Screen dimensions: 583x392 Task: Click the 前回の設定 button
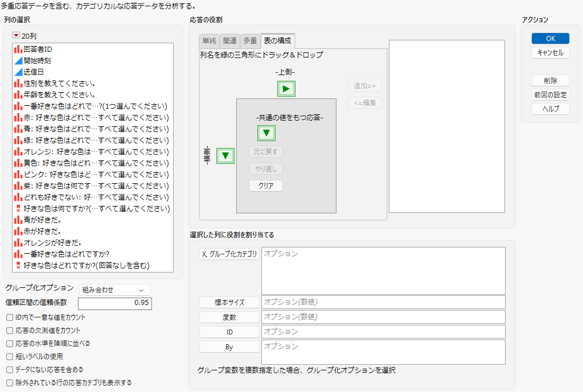pyautogui.click(x=551, y=95)
